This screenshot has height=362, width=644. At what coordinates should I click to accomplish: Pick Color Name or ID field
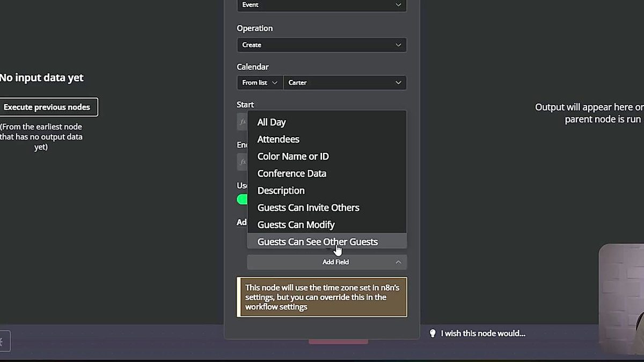point(327,157)
